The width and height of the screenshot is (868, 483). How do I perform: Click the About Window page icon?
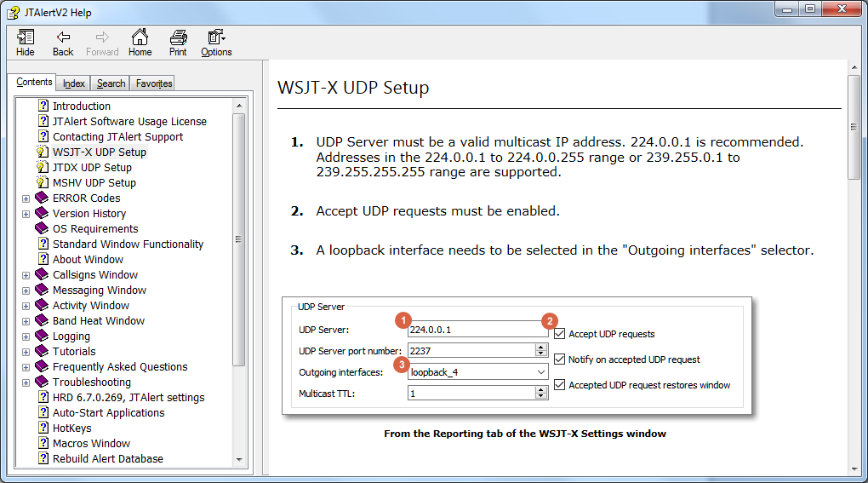(x=43, y=259)
